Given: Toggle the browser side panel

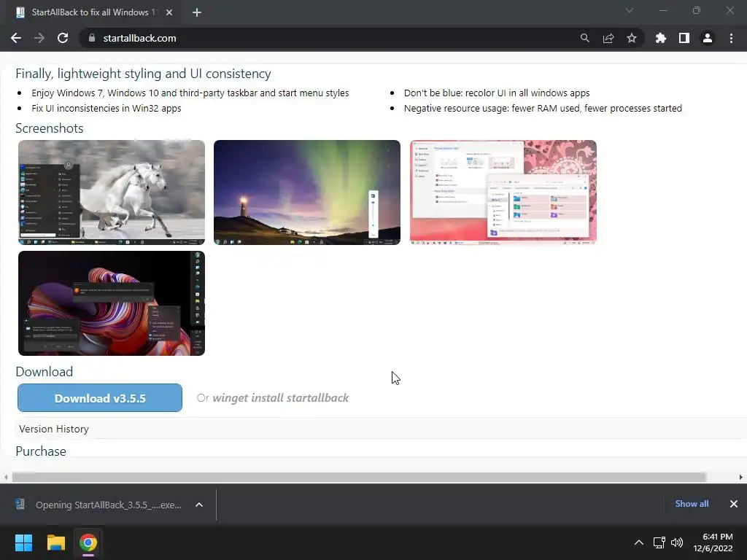Looking at the screenshot, I should point(684,38).
